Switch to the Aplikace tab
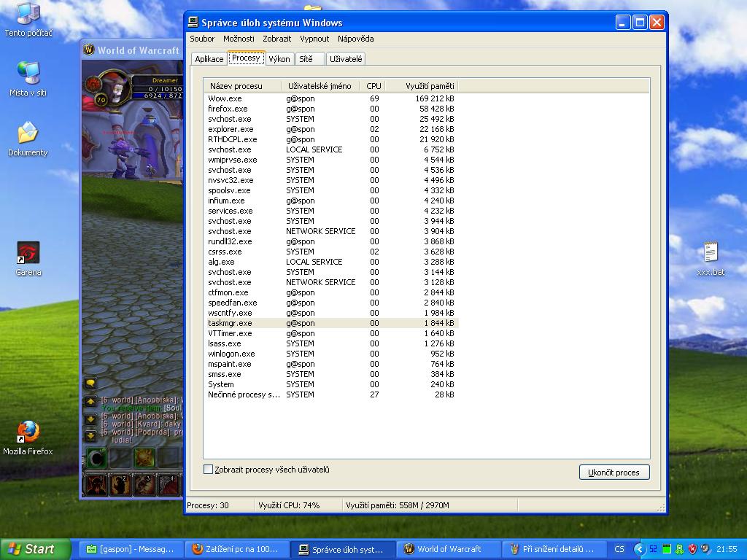The height and width of the screenshot is (560, 747). (209, 59)
